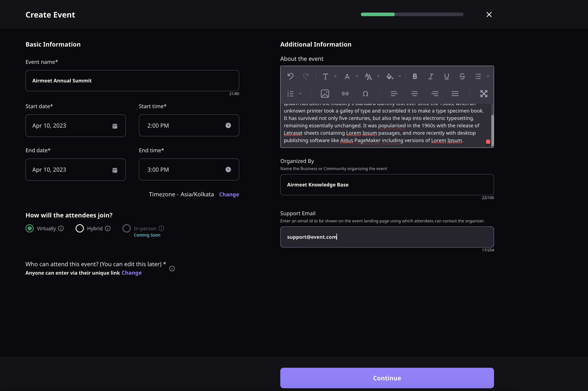Select the In-person radio button

127,228
